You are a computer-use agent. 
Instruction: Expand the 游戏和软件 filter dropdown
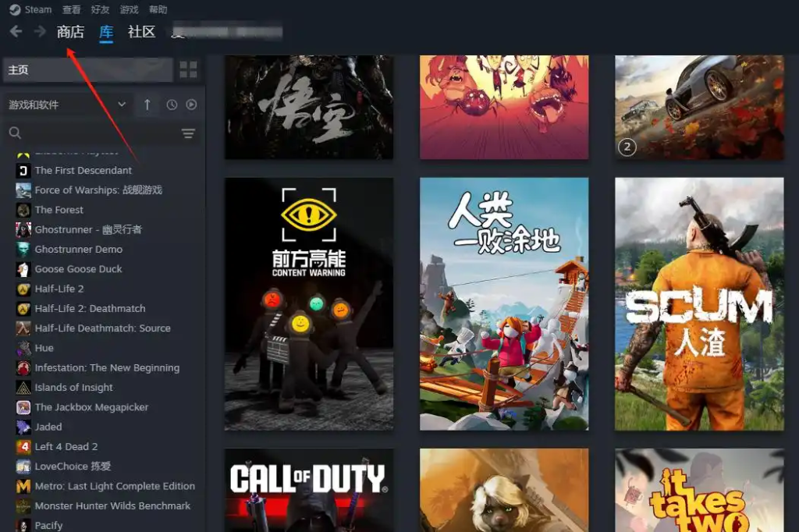67,105
